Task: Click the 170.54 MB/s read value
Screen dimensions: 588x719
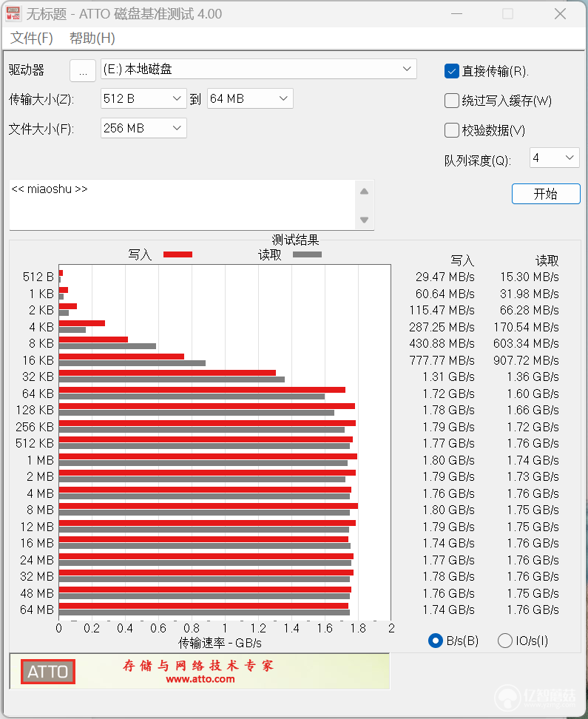Action: coord(526,327)
